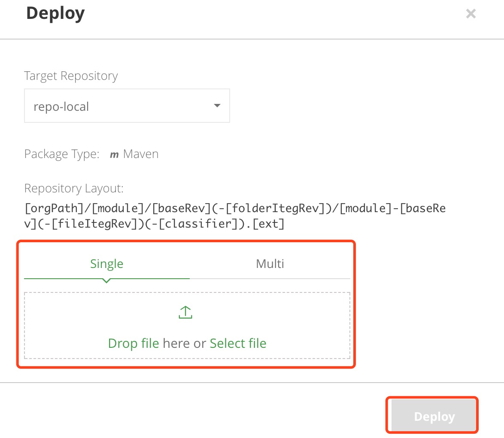Click the repo-local selected value text

point(61,106)
